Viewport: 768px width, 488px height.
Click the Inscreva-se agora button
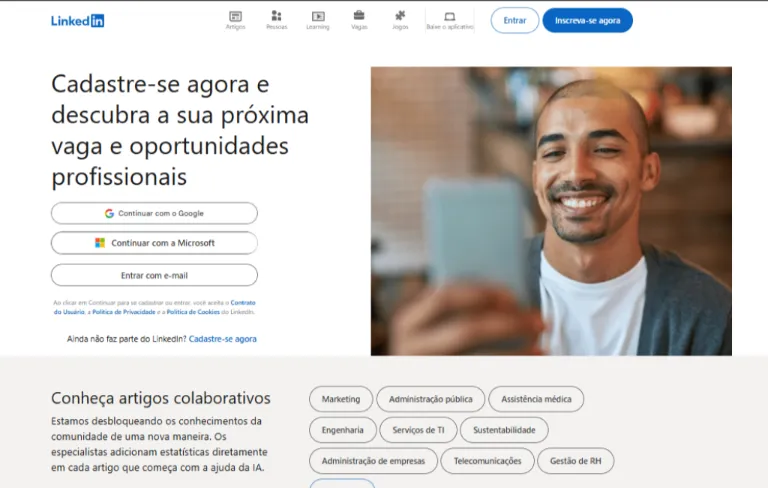pos(587,21)
